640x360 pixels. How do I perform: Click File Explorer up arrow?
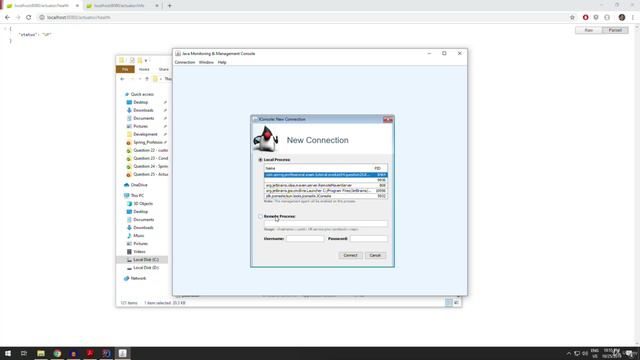coord(147,79)
